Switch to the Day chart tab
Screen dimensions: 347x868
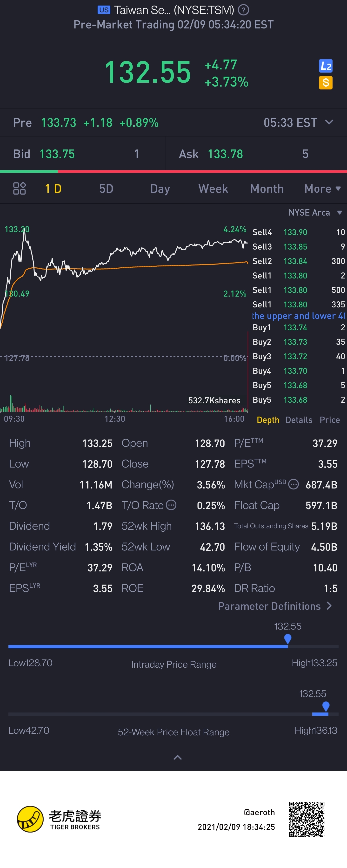point(160,189)
